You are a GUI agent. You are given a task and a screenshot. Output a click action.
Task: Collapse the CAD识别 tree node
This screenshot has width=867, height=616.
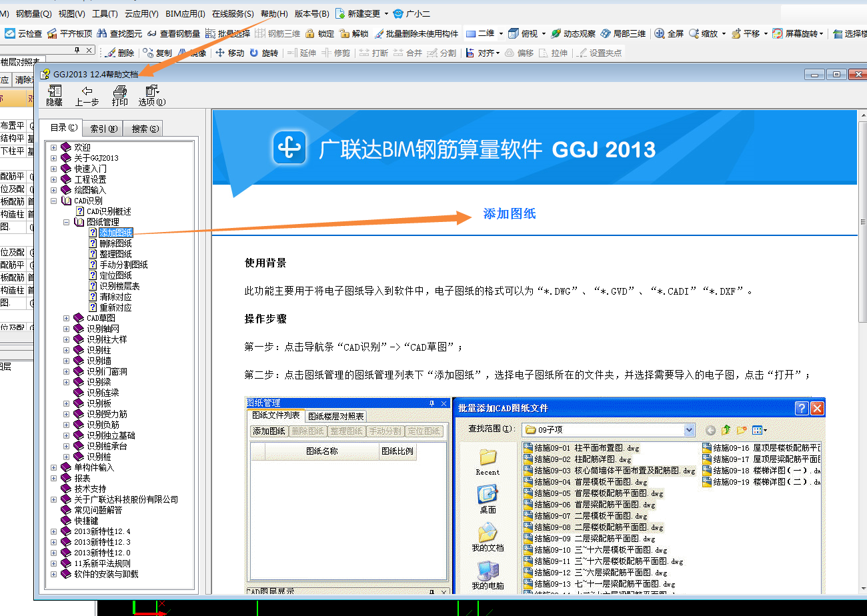click(54, 201)
